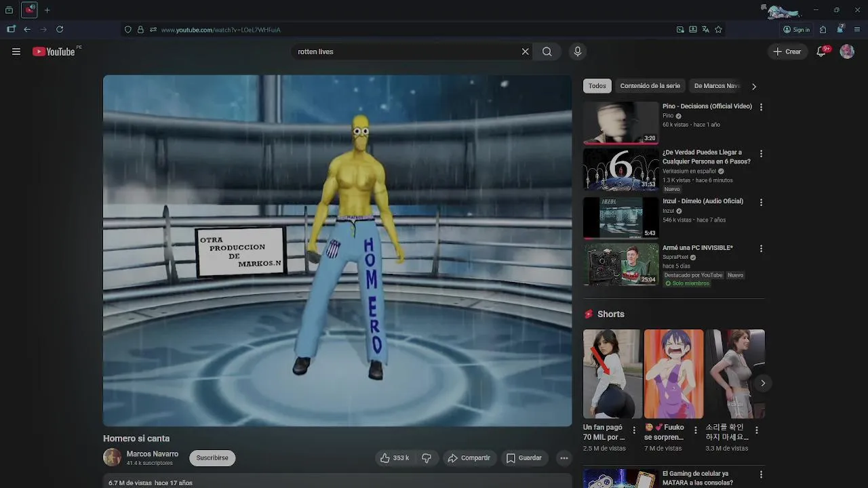
Task: Reload the page
Action: (60, 29)
